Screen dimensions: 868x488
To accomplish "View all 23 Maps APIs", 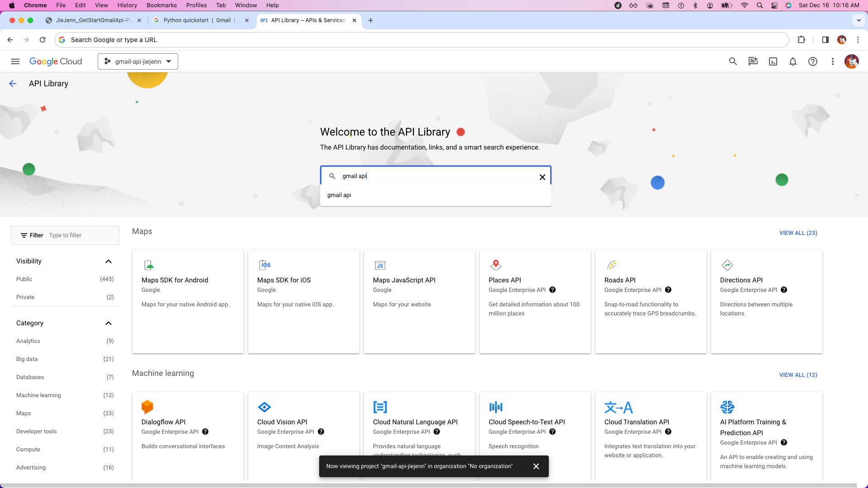I will (x=798, y=233).
